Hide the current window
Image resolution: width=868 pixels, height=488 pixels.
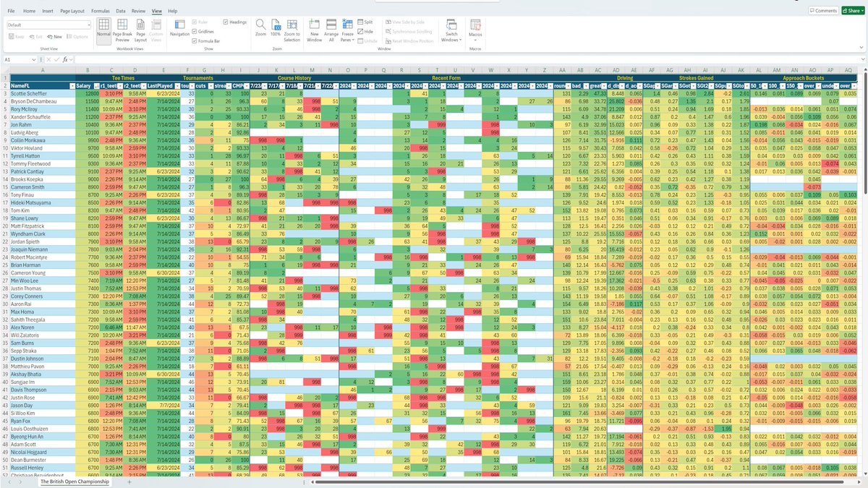pos(366,32)
